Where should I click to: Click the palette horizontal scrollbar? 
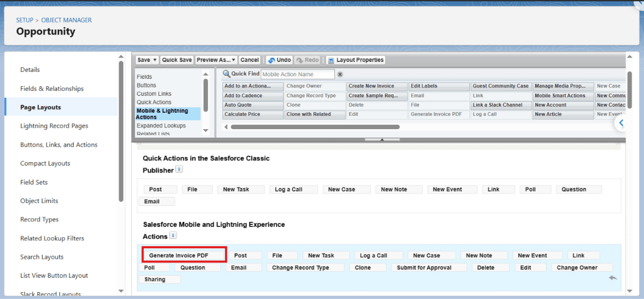pos(315,127)
